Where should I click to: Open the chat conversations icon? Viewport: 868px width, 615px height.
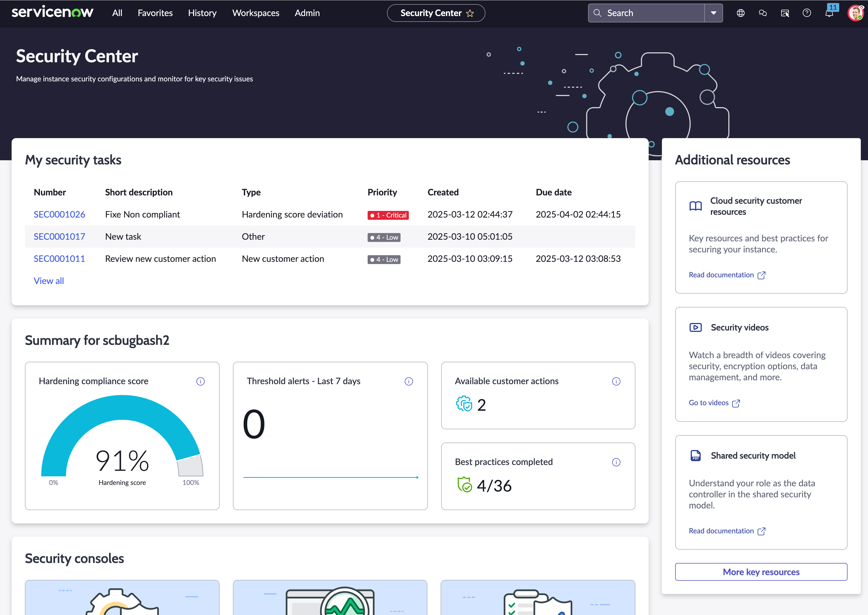click(763, 13)
